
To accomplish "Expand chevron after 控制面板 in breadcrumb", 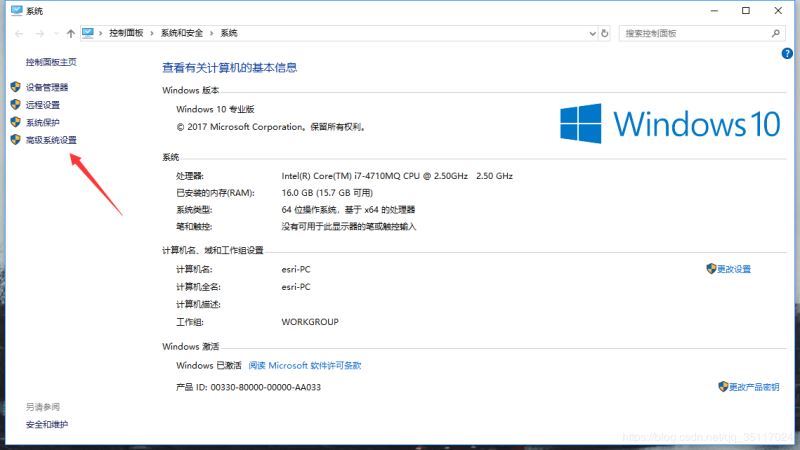I will pyautogui.click(x=152, y=33).
